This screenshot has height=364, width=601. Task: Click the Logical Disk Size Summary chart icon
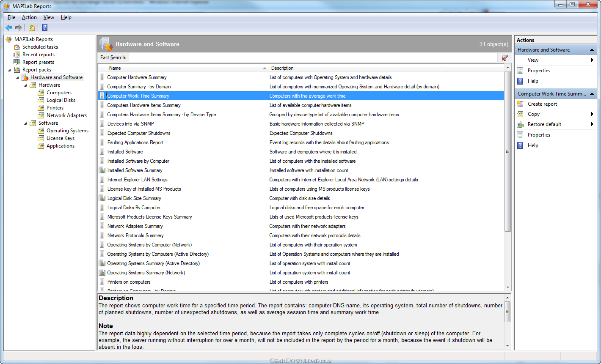pos(102,198)
